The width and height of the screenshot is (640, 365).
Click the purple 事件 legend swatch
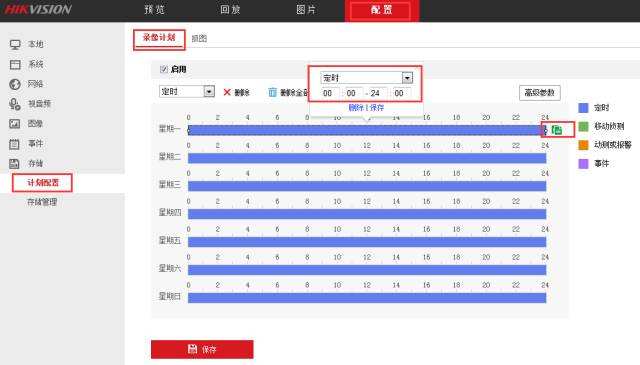[x=584, y=164]
